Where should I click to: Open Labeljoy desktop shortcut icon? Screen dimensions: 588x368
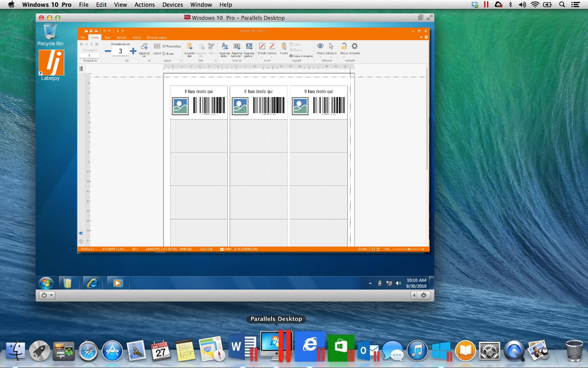(51, 65)
